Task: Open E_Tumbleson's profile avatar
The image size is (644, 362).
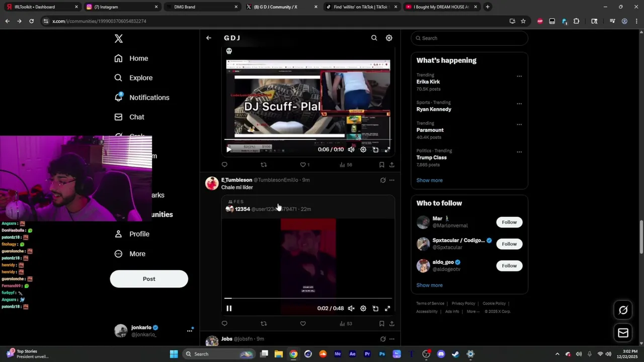Action: coord(212,183)
